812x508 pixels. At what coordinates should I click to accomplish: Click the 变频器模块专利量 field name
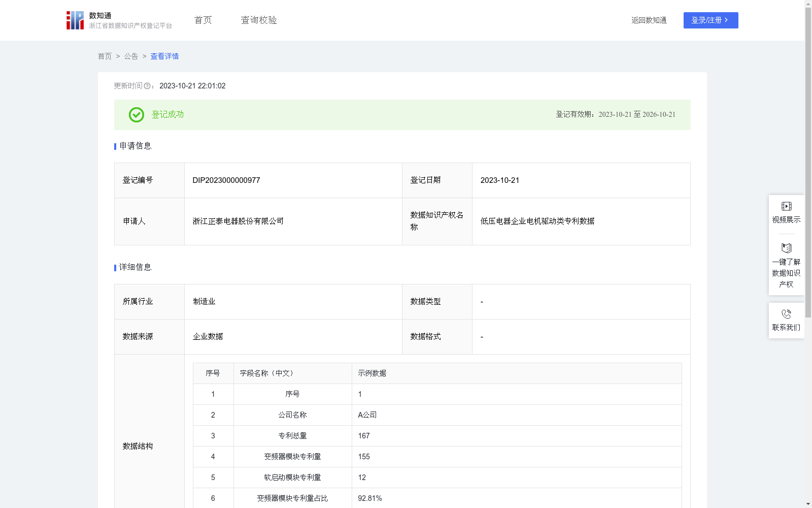(292, 457)
